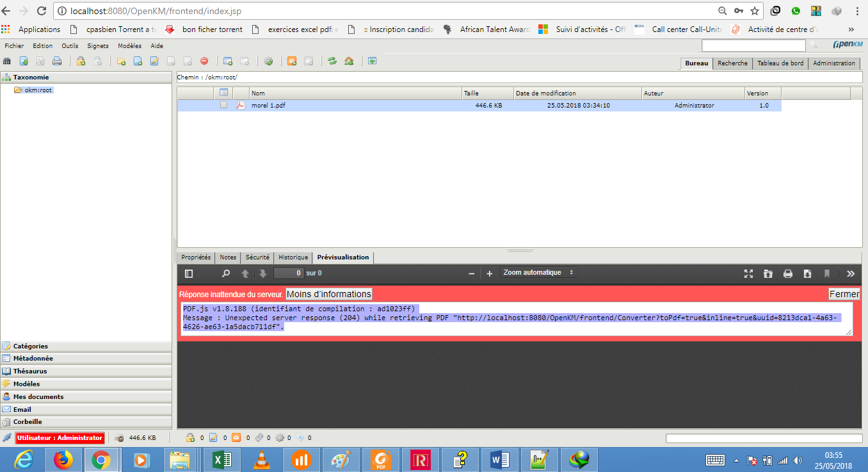
Task: Click the red delete icon in toolbar
Action: [x=204, y=61]
